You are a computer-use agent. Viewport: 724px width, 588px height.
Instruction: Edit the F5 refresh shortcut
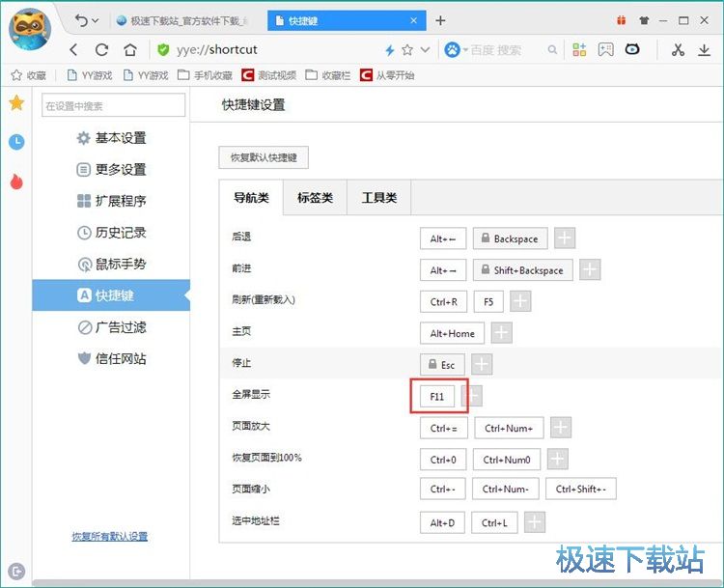click(x=488, y=301)
